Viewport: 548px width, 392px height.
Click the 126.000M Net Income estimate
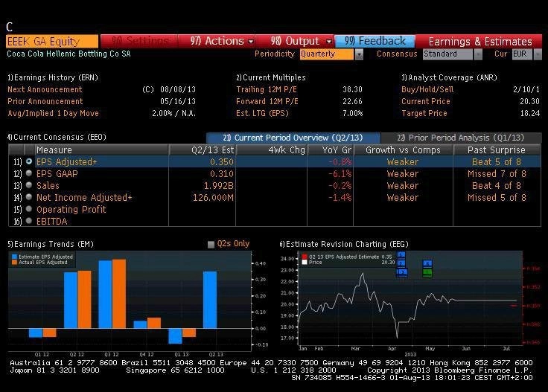coord(213,198)
